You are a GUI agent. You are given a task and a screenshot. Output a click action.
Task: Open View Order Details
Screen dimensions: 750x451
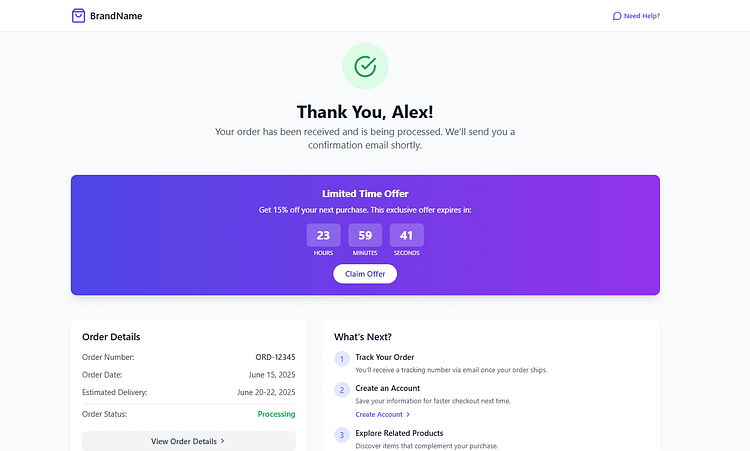pos(189,441)
